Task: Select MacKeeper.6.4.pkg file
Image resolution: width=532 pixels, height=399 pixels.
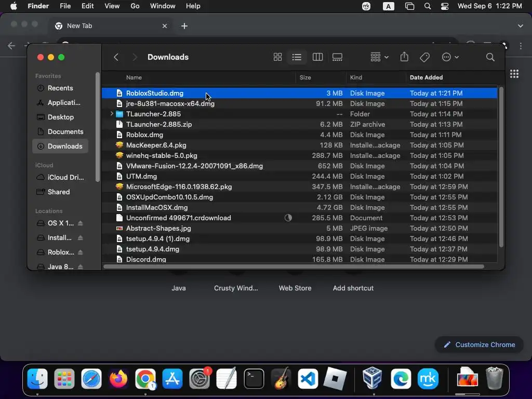Action: 300,145
